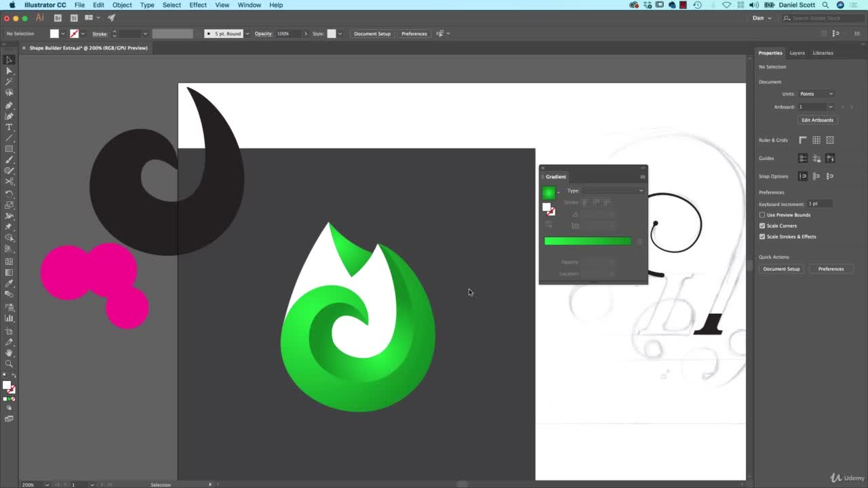Select the Rectangle tool
The height and width of the screenshot is (488, 868).
click(9, 149)
